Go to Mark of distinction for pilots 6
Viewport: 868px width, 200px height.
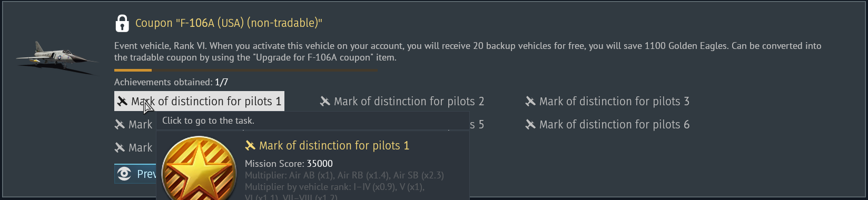click(607, 124)
